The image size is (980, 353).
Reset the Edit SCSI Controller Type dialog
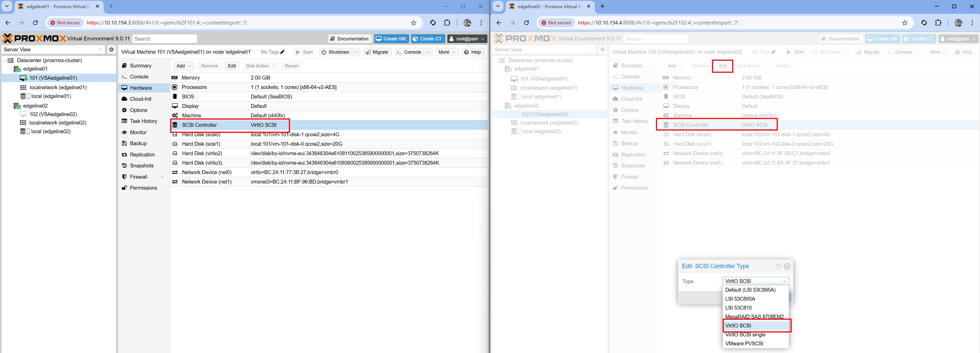click(x=778, y=266)
